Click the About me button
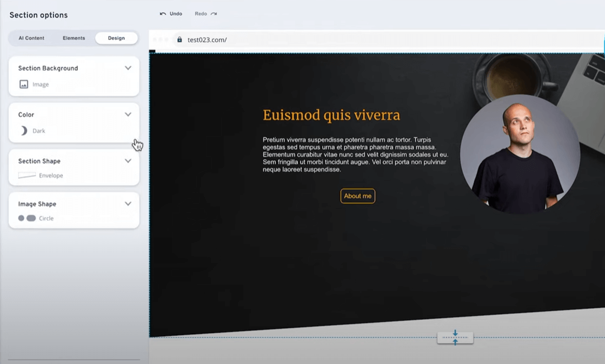Viewport: 605px width, 364px height. (357, 196)
